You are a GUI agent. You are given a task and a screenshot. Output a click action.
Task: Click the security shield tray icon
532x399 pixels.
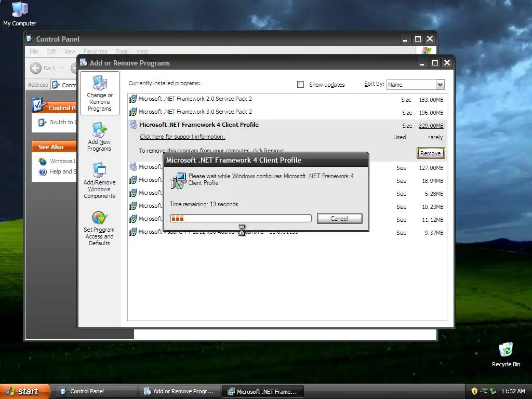coord(474,391)
